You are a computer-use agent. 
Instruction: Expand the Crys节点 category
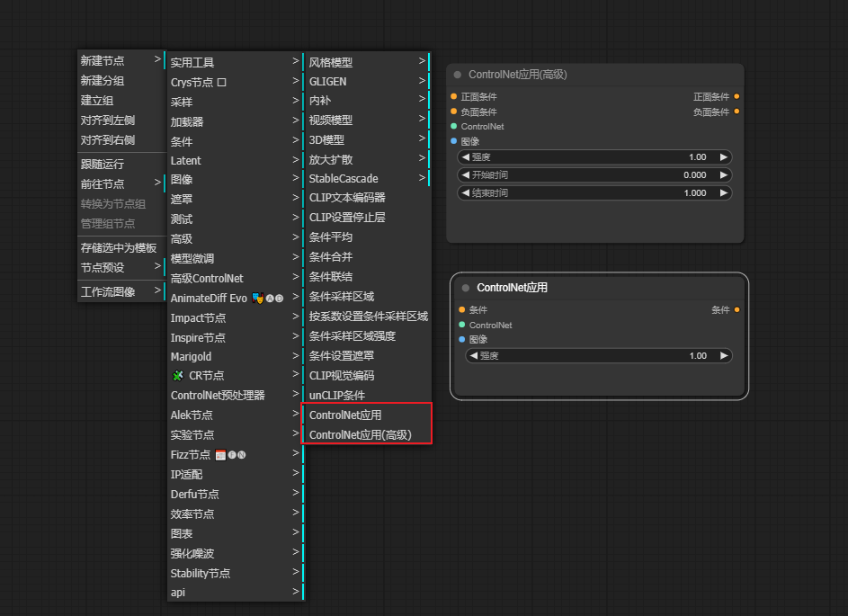pos(236,82)
